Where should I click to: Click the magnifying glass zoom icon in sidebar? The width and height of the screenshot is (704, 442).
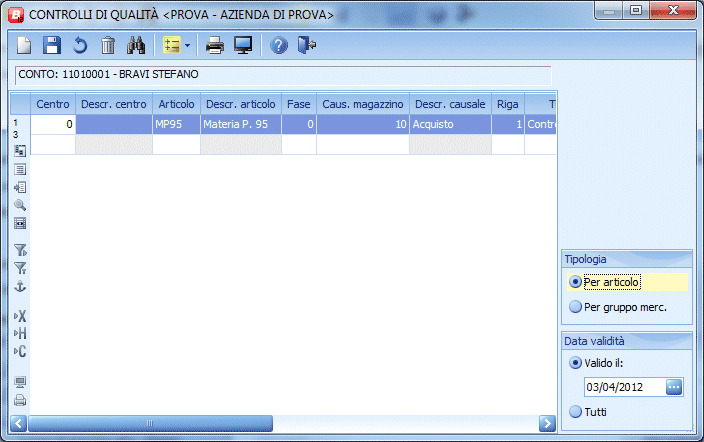(20, 205)
